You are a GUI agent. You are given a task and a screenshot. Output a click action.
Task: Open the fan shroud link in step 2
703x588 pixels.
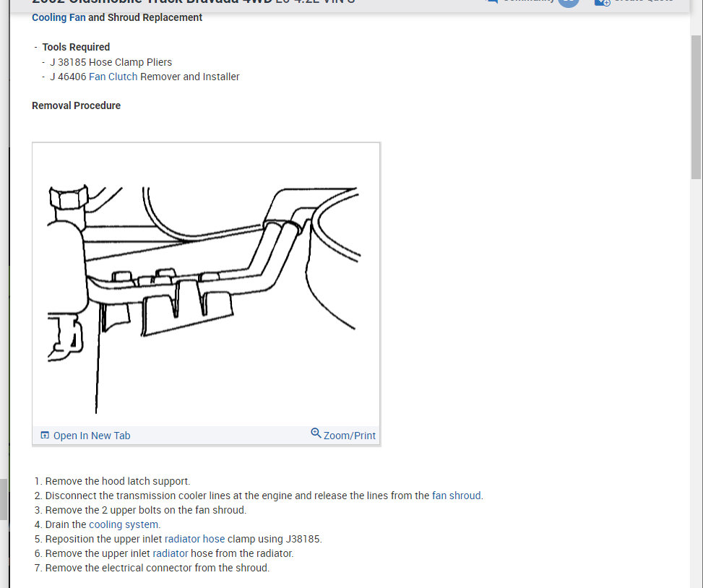pos(457,496)
